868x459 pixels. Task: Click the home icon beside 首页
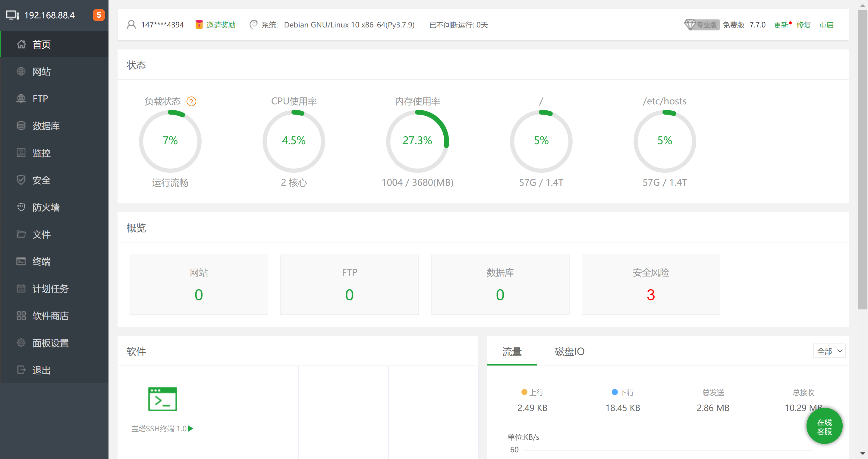click(x=21, y=44)
